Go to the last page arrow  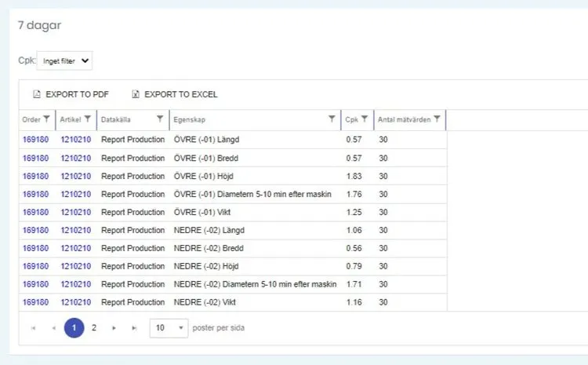(x=134, y=328)
